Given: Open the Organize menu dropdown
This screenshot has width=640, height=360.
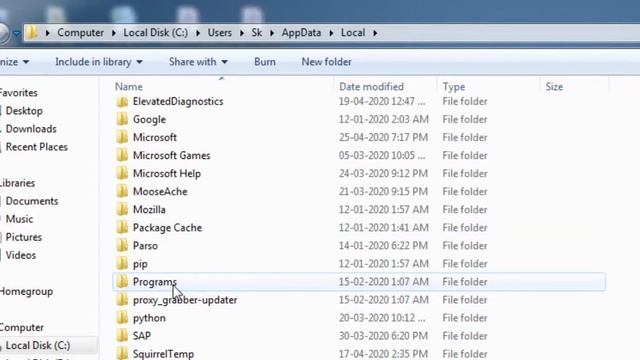Looking at the screenshot, I should (x=15, y=62).
